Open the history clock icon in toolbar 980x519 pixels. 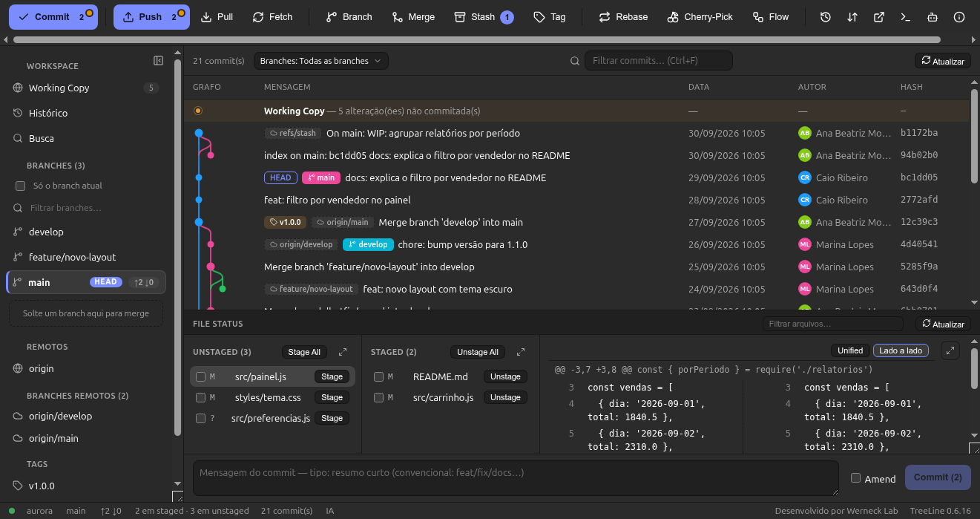(826, 17)
